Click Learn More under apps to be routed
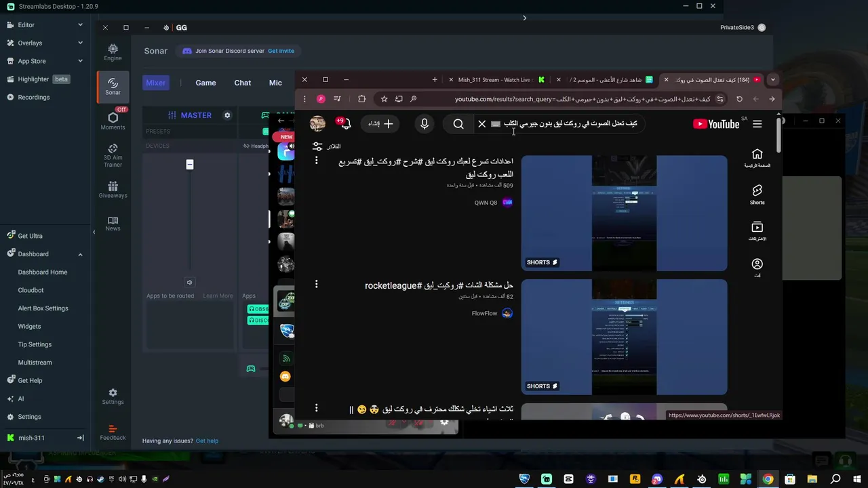868x488 pixels. pos(218,296)
